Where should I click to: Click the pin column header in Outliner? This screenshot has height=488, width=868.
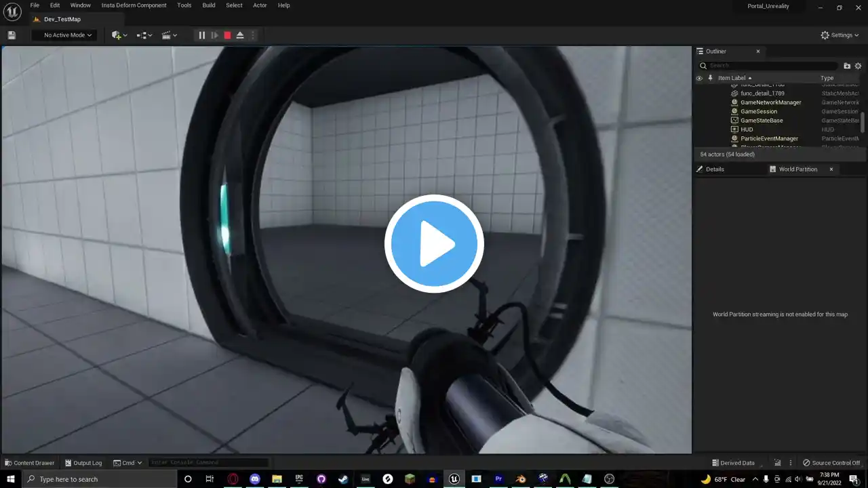pos(710,78)
